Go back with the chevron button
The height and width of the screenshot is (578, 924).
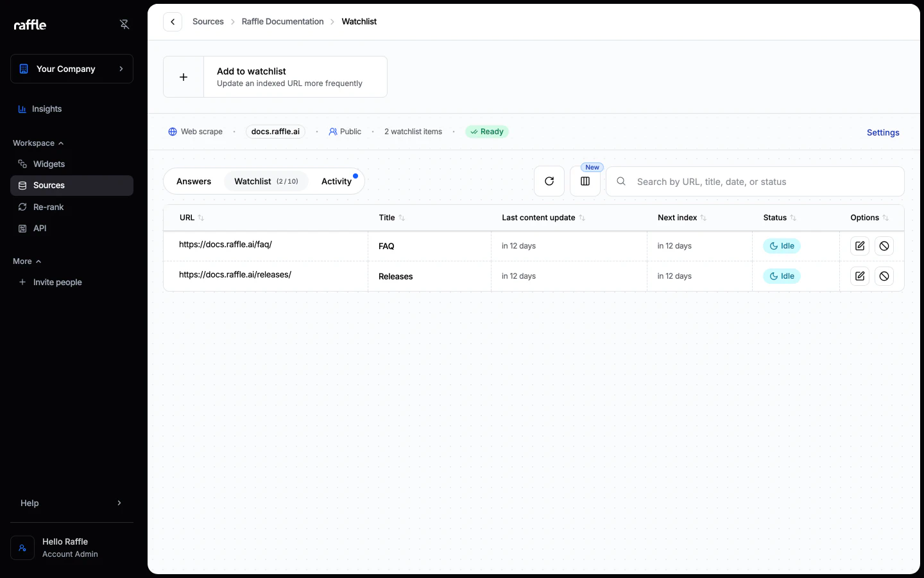(x=173, y=22)
